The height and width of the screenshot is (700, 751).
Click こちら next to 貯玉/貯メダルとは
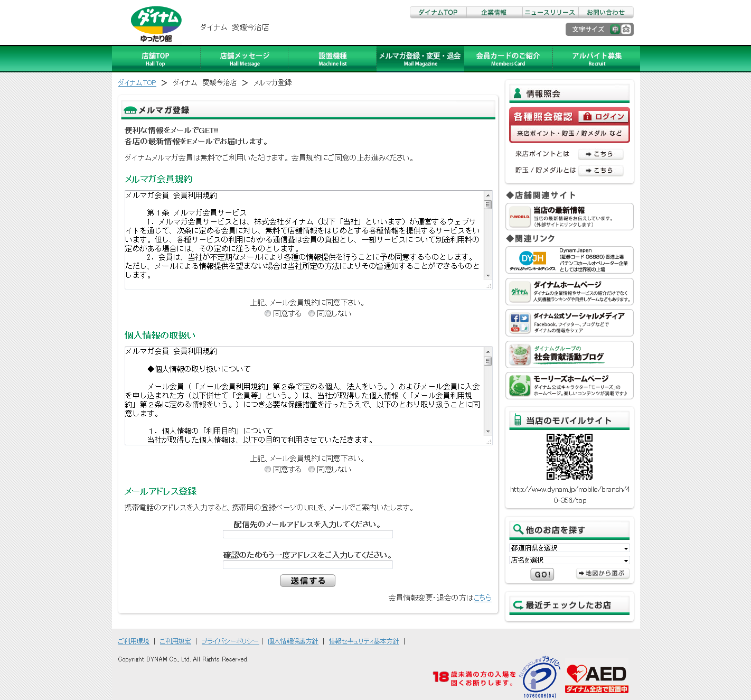coord(600,171)
